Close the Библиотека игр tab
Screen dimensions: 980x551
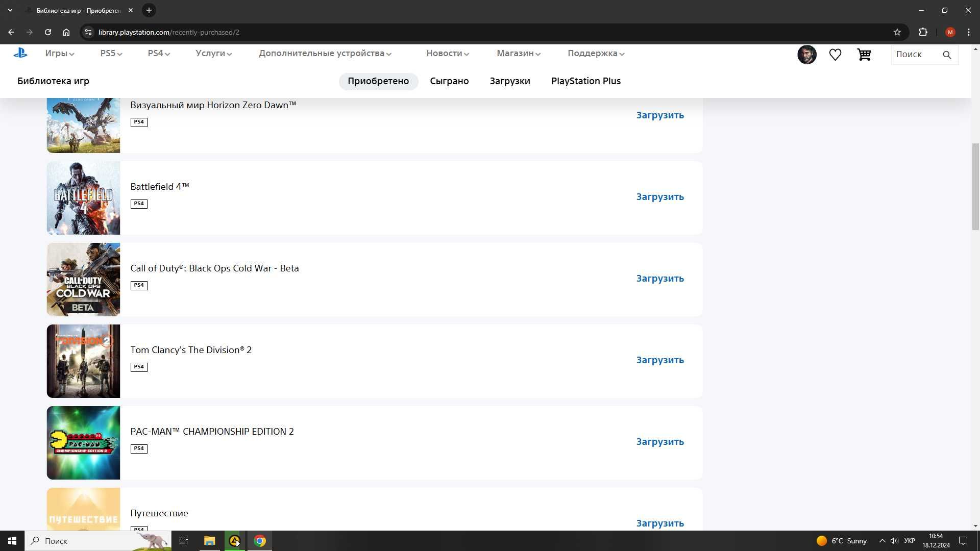tap(131, 10)
